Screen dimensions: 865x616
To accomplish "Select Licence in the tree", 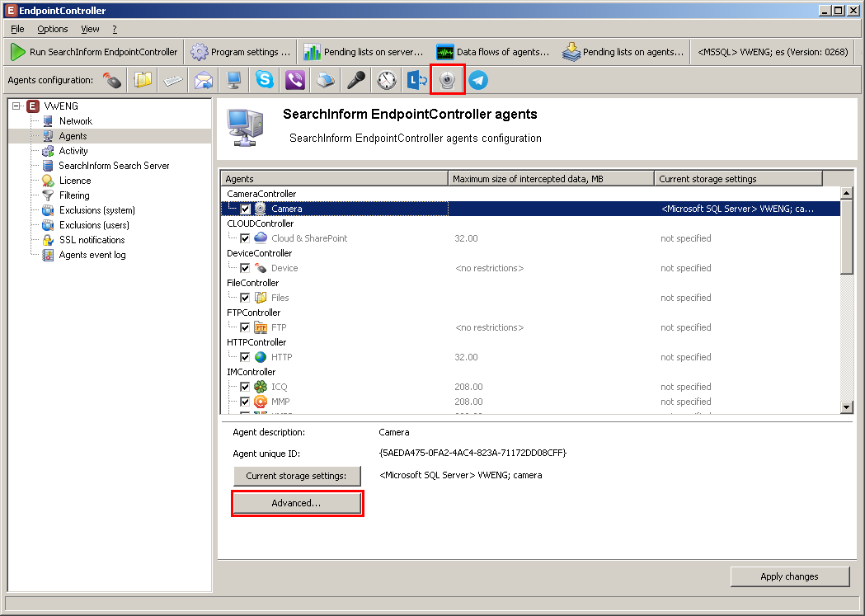I will [x=75, y=181].
